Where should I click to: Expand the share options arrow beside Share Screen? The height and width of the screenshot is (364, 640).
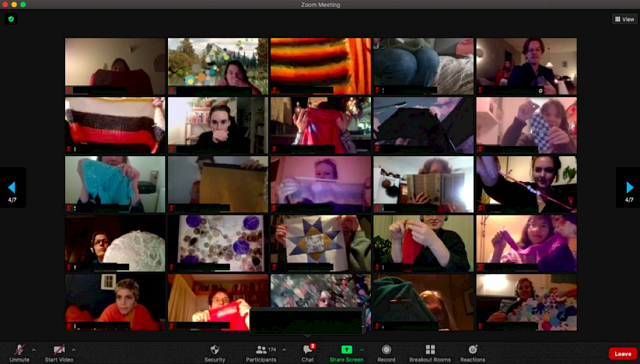[362, 350]
